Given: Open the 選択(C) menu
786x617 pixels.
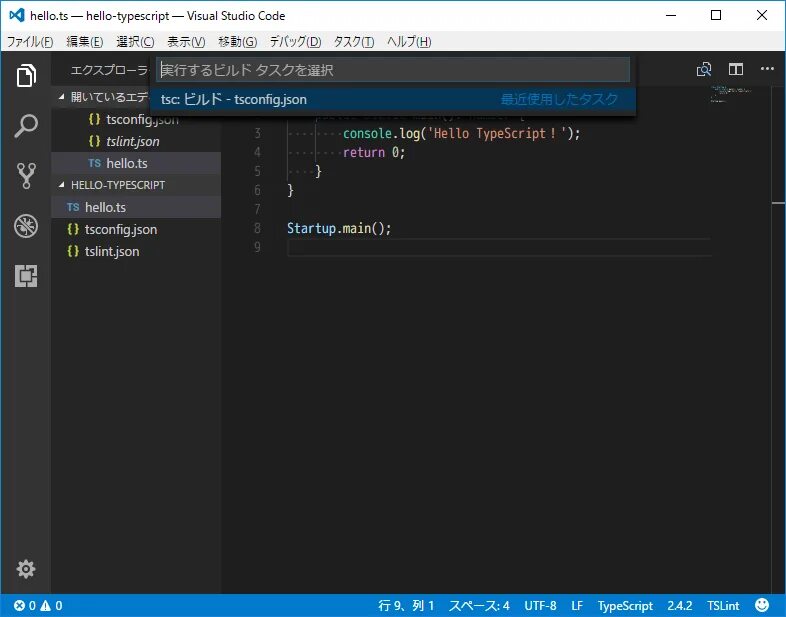Looking at the screenshot, I should [135, 42].
